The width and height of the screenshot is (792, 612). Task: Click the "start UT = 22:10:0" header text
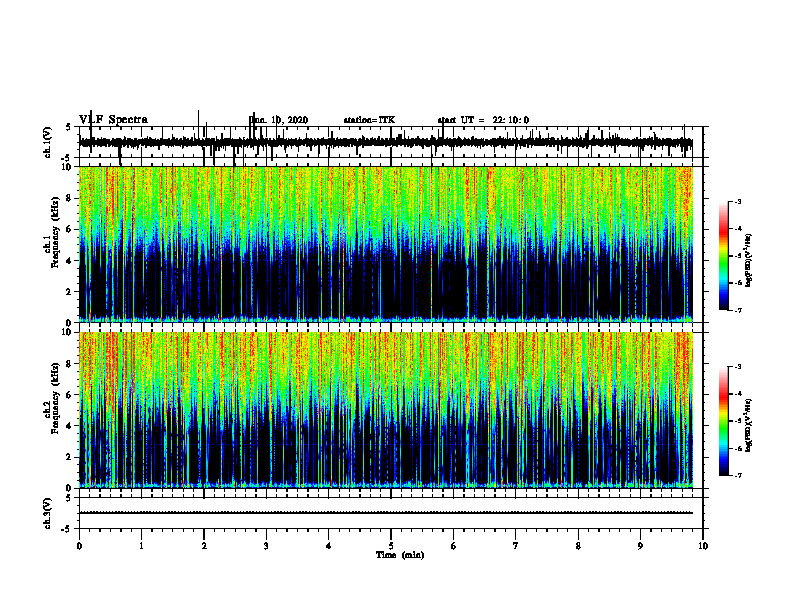click(483, 120)
